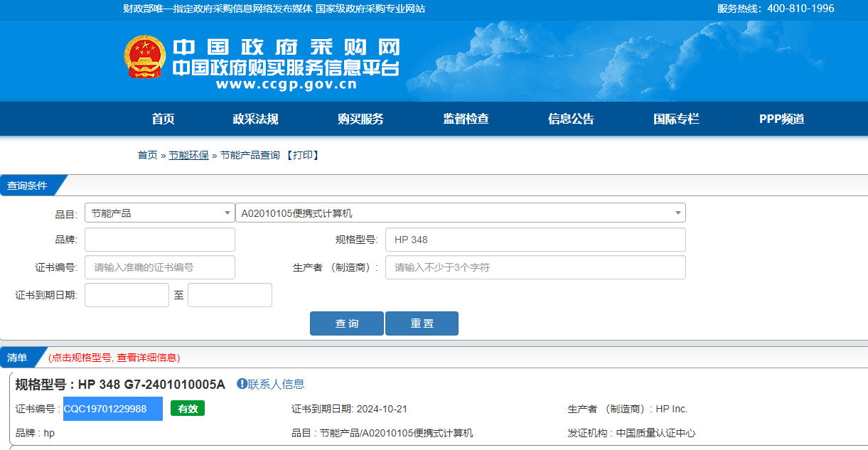The height and width of the screenshot is (450, 868).
Task: Click the certificate expiry end date field
Action: point(230,295)
